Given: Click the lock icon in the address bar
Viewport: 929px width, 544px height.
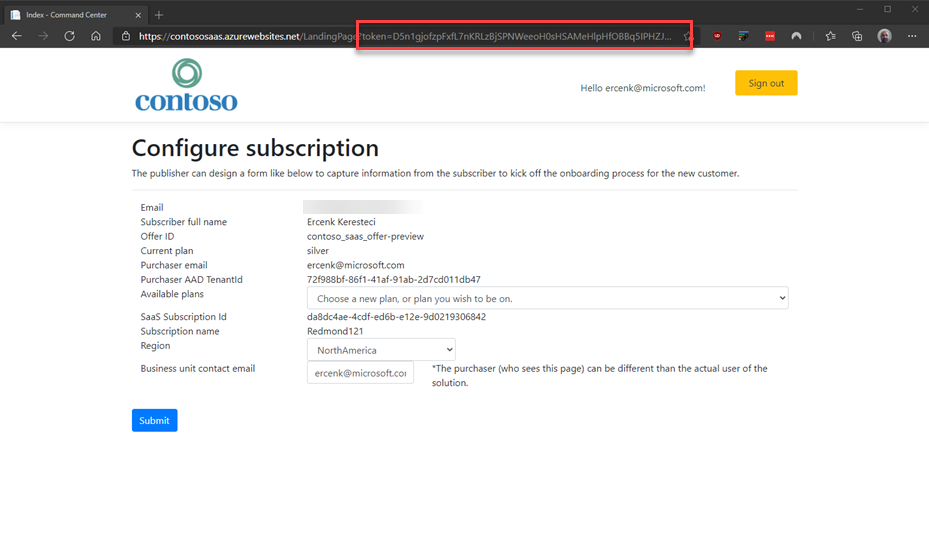Looking at the screenshot, I should [x=126, y=36].
